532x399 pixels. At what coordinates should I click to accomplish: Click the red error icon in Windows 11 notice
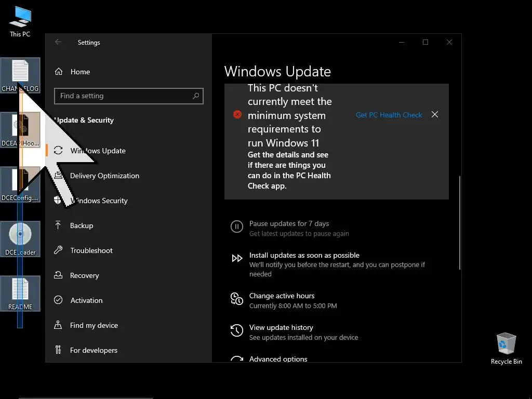pyautogui.click(x=237, y=114)
